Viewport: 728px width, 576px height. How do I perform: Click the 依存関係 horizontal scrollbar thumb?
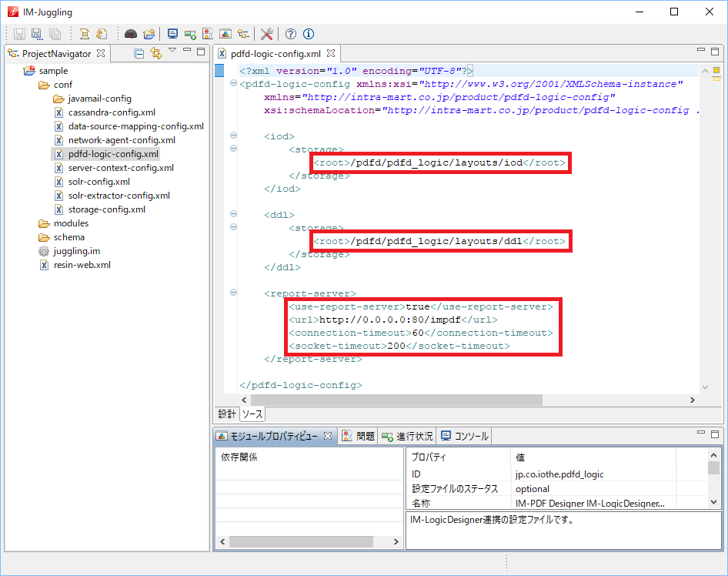[x=301, y=541]
